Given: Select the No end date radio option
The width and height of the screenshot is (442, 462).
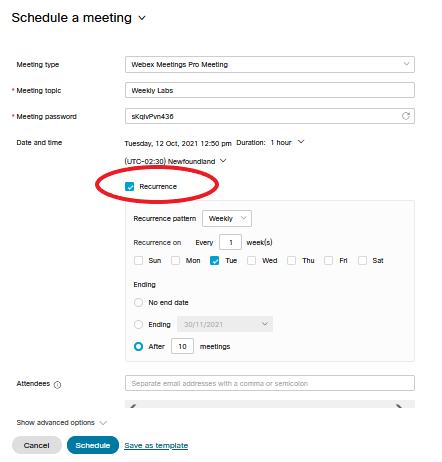Looking at the screenshot, I should click(138, 302).
